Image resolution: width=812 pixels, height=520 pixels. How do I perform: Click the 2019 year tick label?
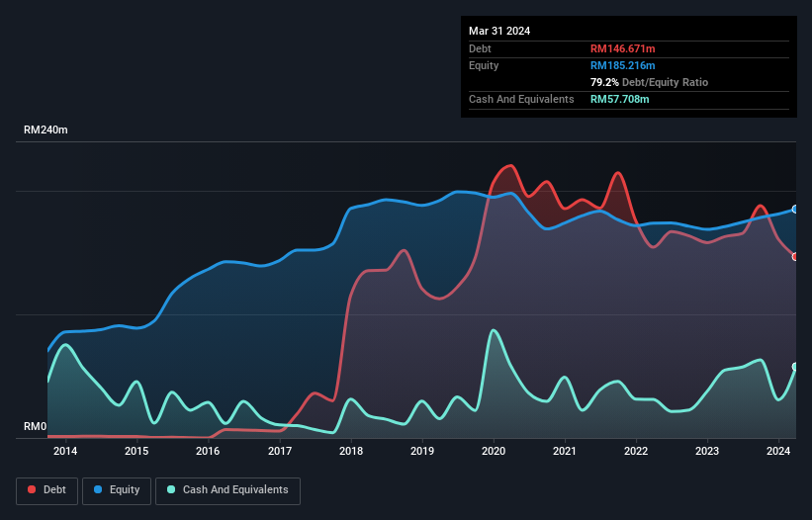pyautogui.click(x=422, y=452)
